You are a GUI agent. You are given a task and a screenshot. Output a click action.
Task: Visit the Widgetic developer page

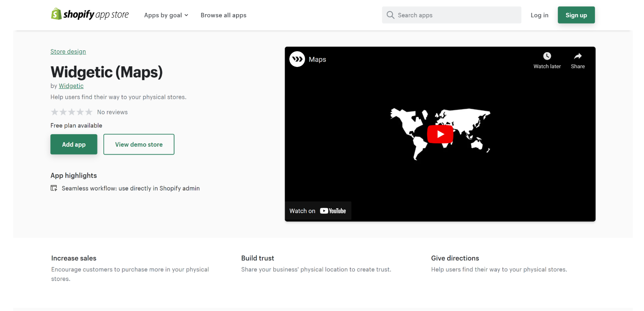tap(71, 86)
